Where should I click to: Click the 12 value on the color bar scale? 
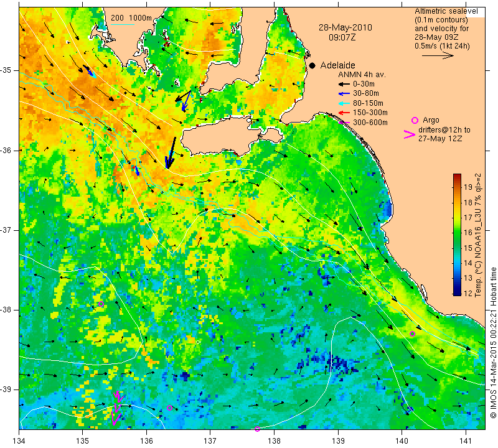click(468, 292)
